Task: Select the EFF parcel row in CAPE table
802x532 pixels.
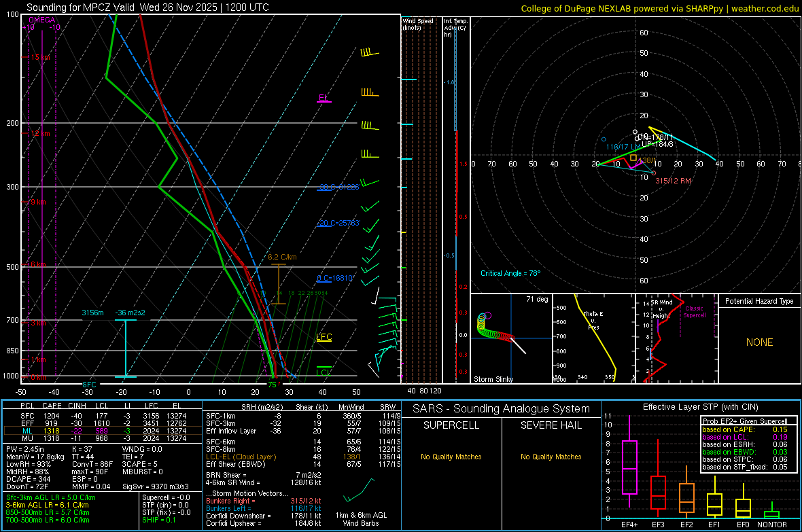Action: click(102, 423)
